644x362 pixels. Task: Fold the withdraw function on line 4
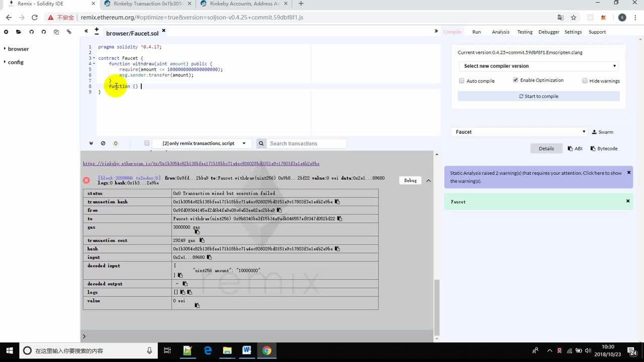click(94, 64)
